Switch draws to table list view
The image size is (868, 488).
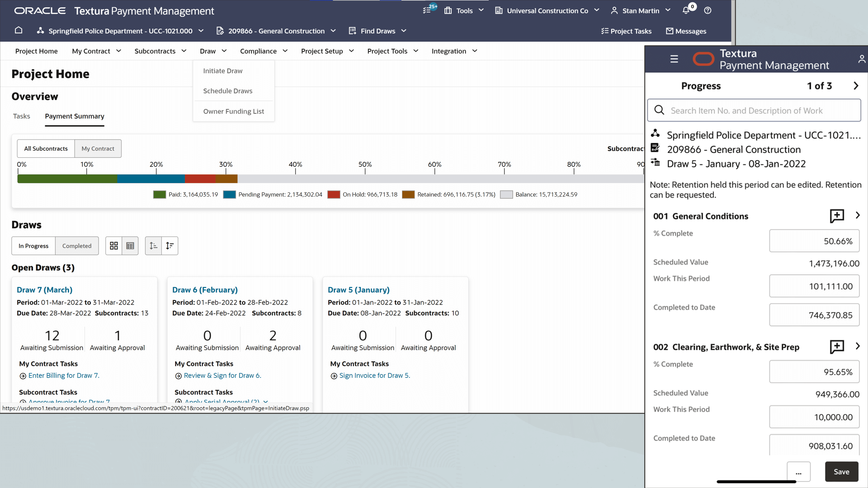coord(130,246)
